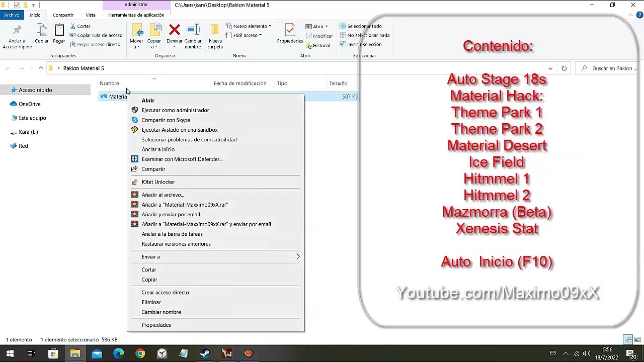Sort by the Nombre column header
The image size is (644, 362).
pyautogui.click(x=109, y=83)
